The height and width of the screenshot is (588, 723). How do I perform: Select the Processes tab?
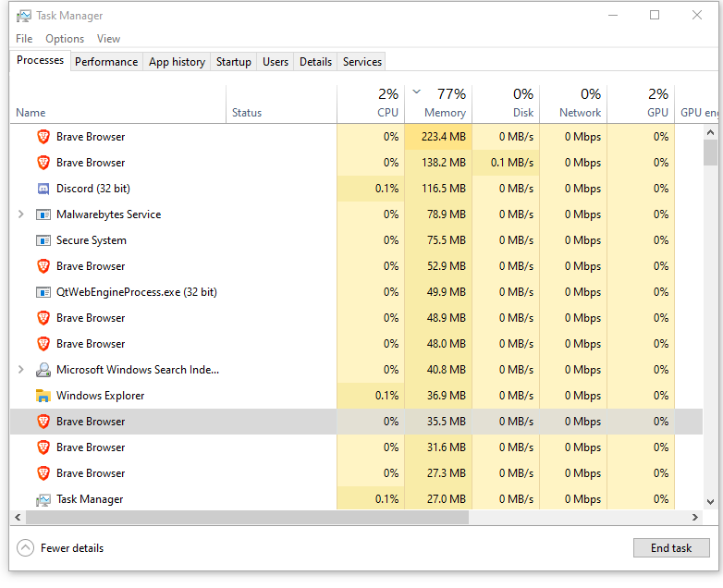click(x=40, y=60)
